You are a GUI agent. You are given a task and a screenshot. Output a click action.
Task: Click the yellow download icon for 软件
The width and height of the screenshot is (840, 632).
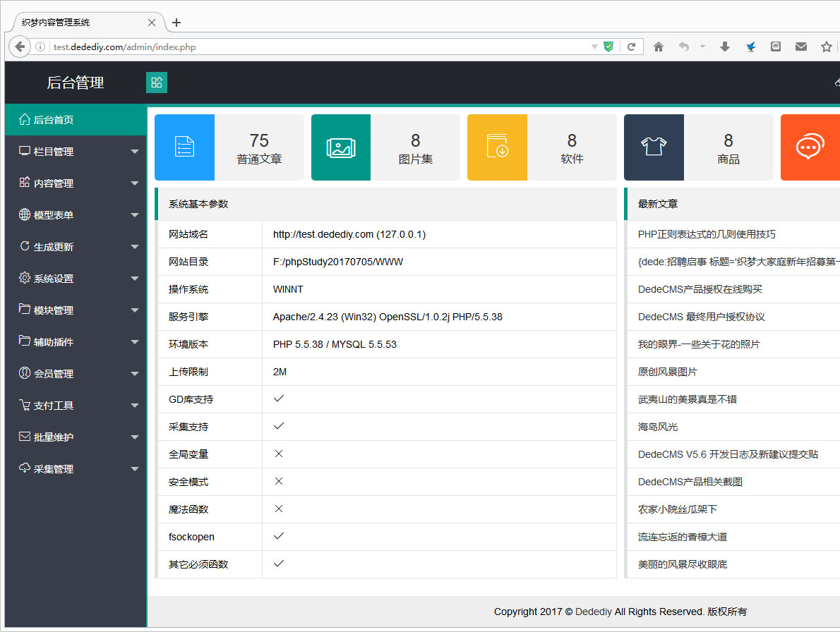point(497,147)
